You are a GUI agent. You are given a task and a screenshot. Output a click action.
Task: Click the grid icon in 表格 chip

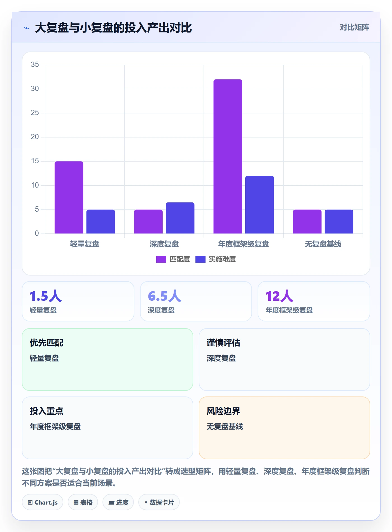(76, 503)
